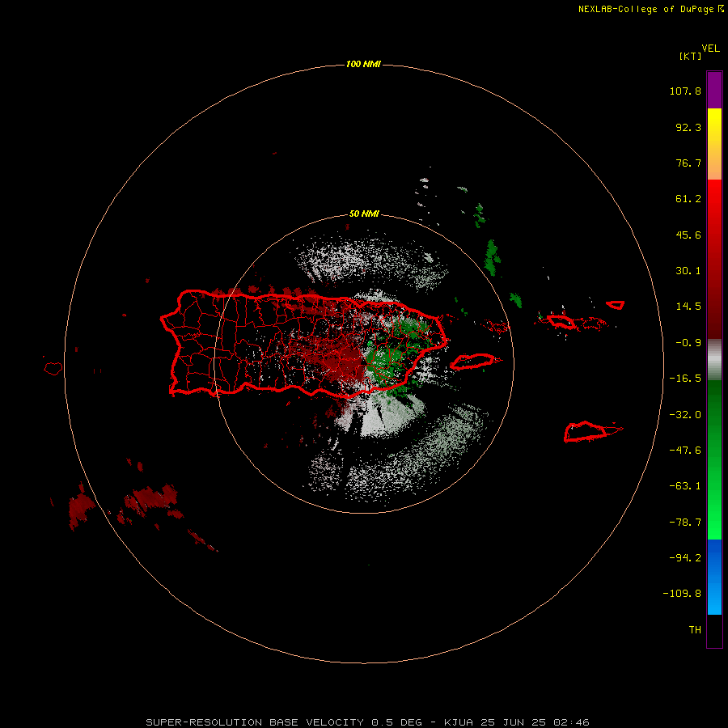Image resolution: width=728 pixels, height=728 pixels.
Task: Click the 92.3 velocity scale value
Action: click(x=688, y=127)
